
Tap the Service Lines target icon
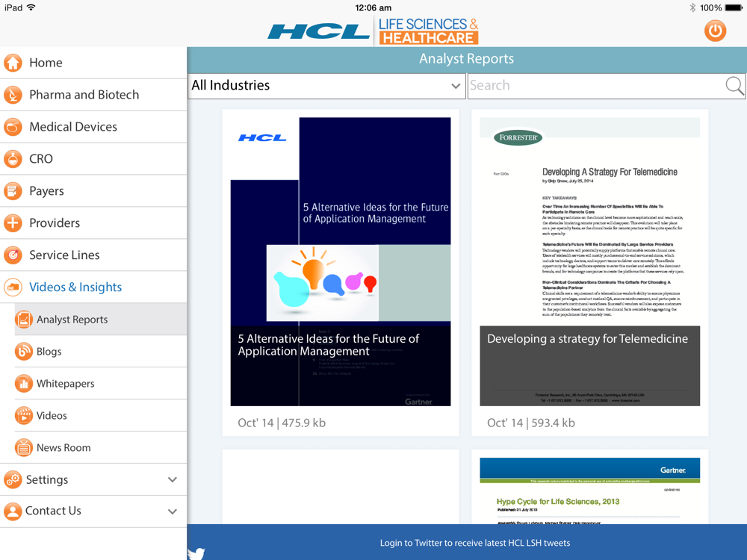tap(13, 255)
